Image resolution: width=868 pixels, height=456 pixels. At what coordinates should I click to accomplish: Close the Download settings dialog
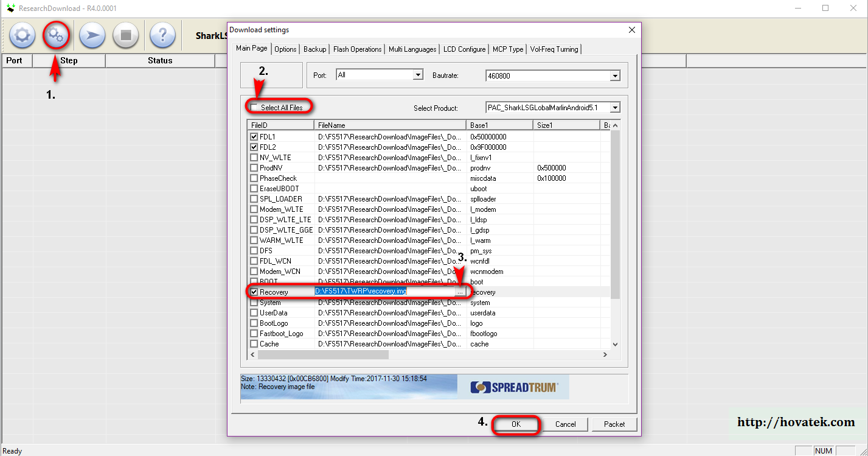click(632, 30)
